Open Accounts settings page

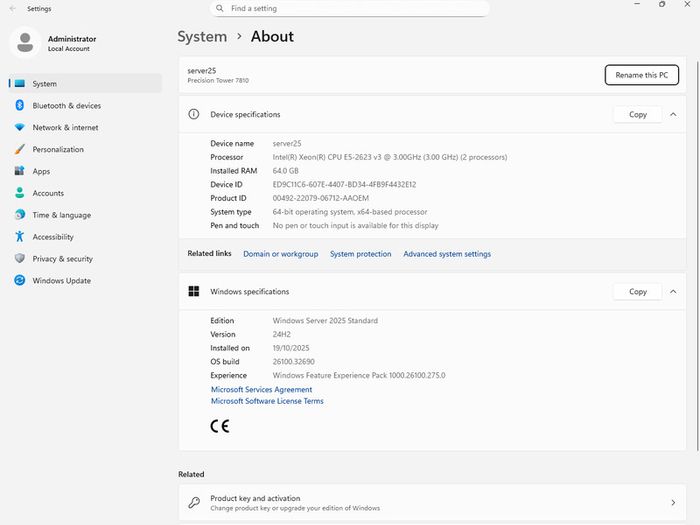[85, 193]
